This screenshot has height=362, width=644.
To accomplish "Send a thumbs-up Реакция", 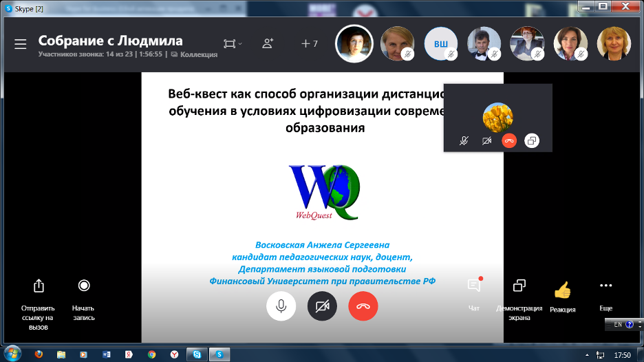I will pyautogui.click(x=562, y=290).
